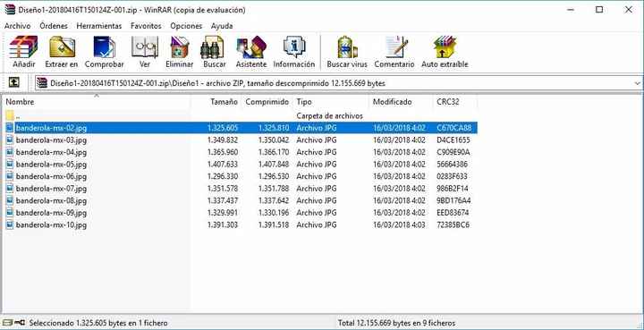This screenshot has height=330, width=644.
Task: Click the modified date 16/03/2018 4:03
Action: coord(399,225)
